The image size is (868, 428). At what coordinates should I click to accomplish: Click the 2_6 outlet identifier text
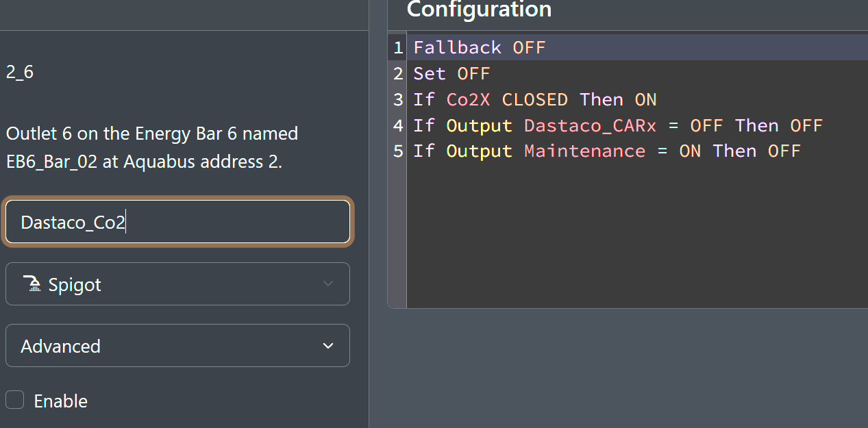tap(20, 72)
